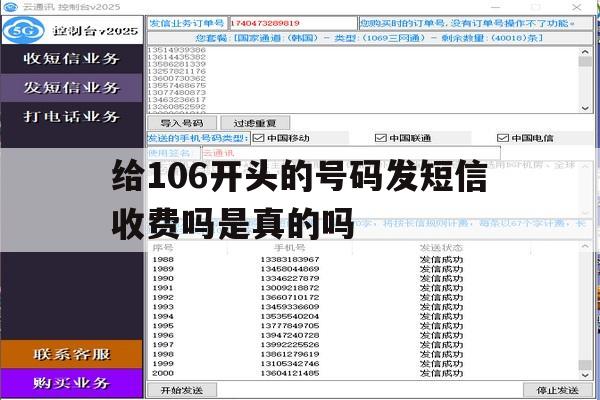Click the package info bar showing 韩国
The height and width of the screenshot is (400, 600).
click(370, 38)
